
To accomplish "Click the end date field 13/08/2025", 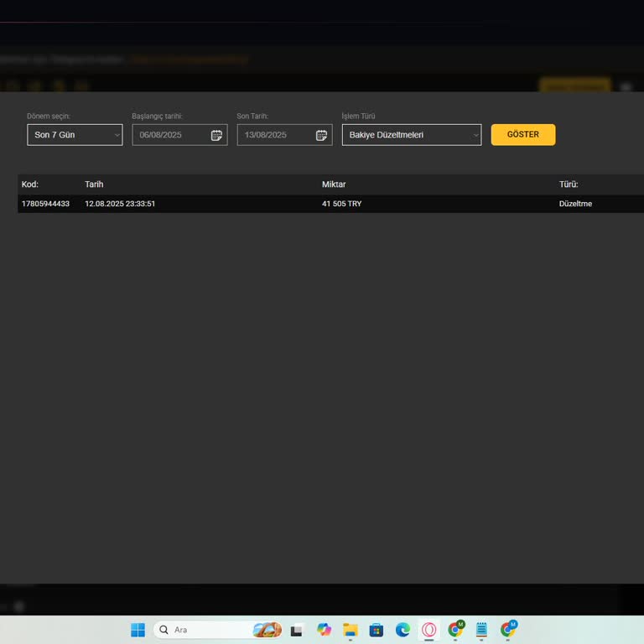I will coord(284,135).
